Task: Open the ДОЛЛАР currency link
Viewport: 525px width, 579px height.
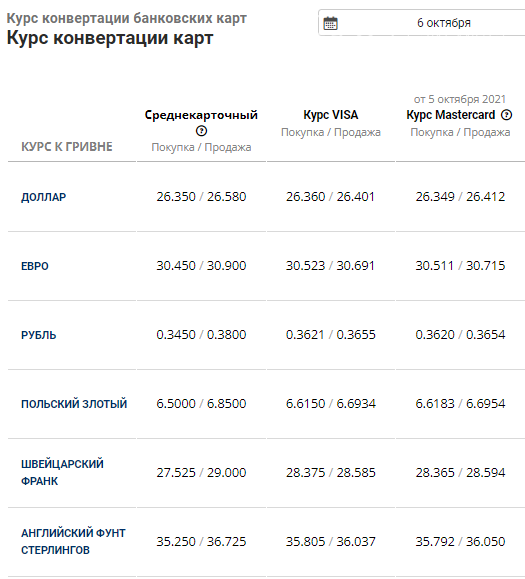Action: point(44,197)
